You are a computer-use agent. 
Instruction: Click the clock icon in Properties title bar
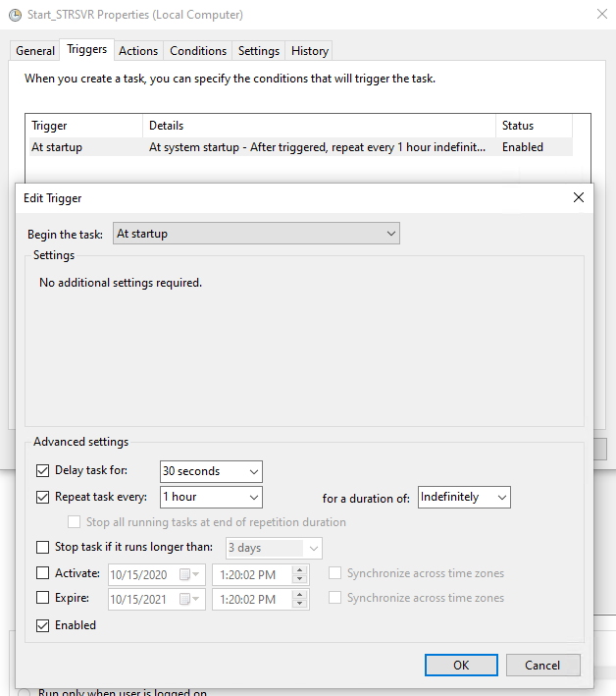(x=15, y=15)
